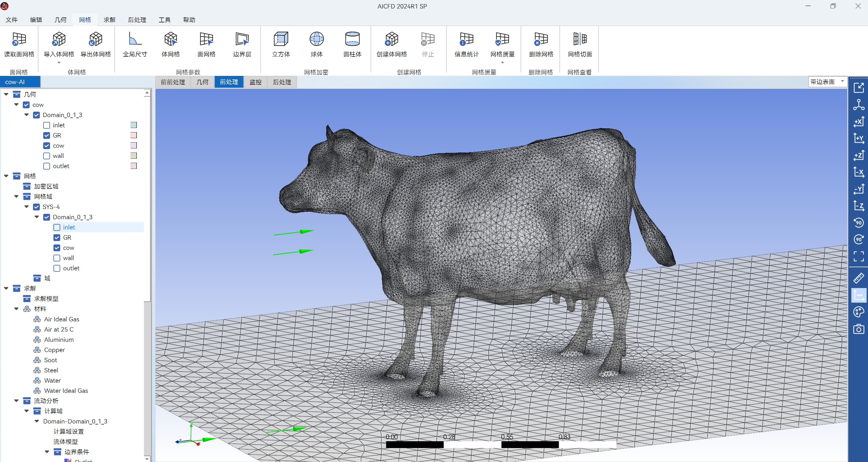Click the ruler measure tool icon
The height and width of the screenshot is (462, 868).
click(858, 278)
